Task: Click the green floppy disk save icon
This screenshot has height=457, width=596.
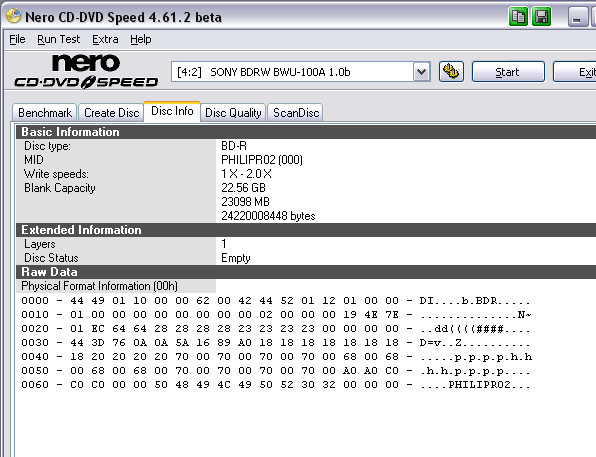Action: (x=541, y=17)
